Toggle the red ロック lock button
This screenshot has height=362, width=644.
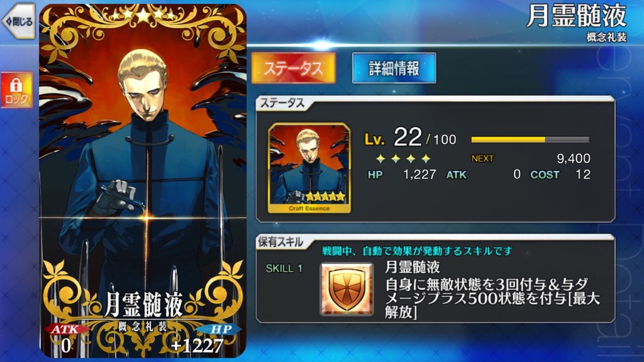(16, 90)
